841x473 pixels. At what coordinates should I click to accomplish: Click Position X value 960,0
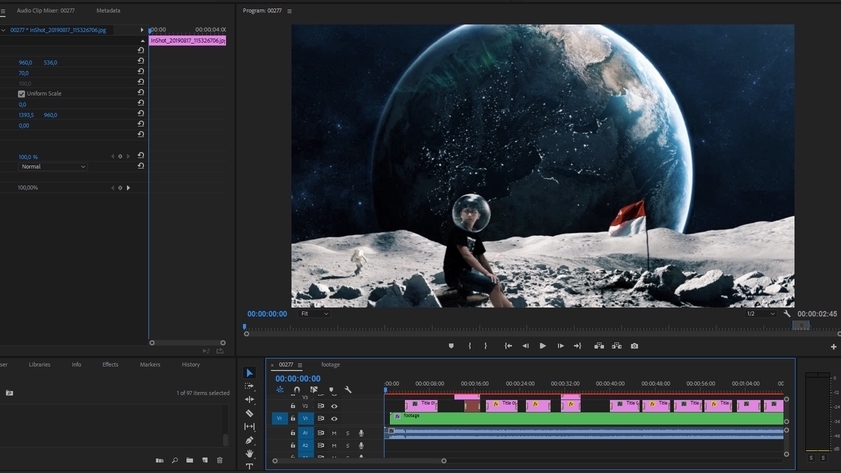25,63
